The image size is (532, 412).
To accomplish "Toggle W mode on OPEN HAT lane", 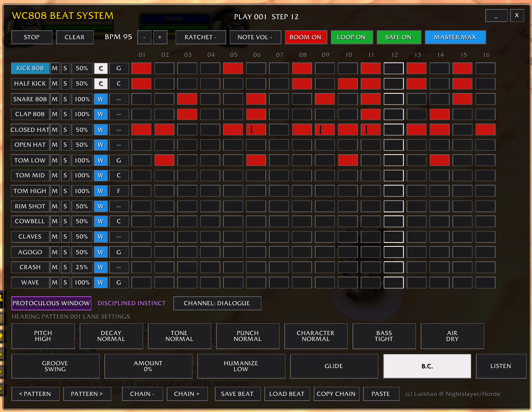I will [x=101, y=145].
